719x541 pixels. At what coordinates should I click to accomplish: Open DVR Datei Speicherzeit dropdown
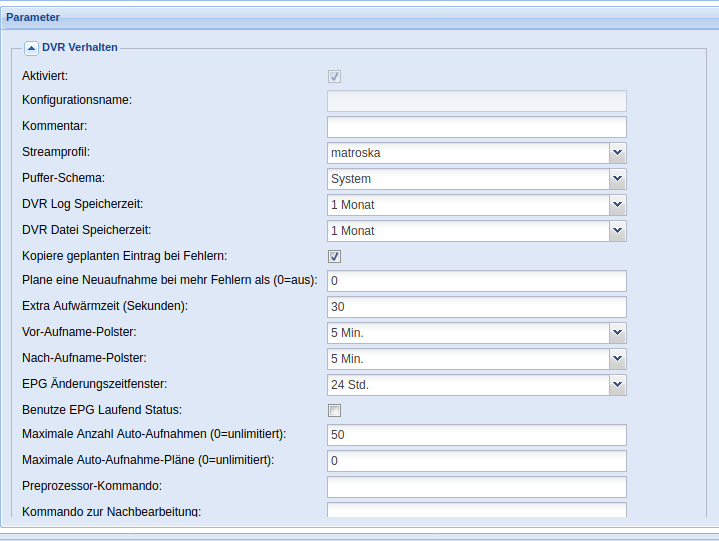617,231
